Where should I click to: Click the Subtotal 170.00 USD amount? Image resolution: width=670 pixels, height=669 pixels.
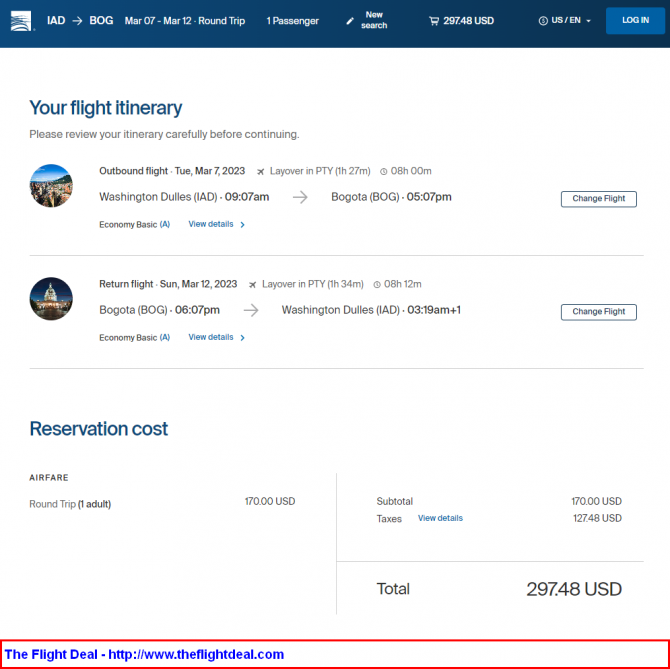[x=597, y=502]
